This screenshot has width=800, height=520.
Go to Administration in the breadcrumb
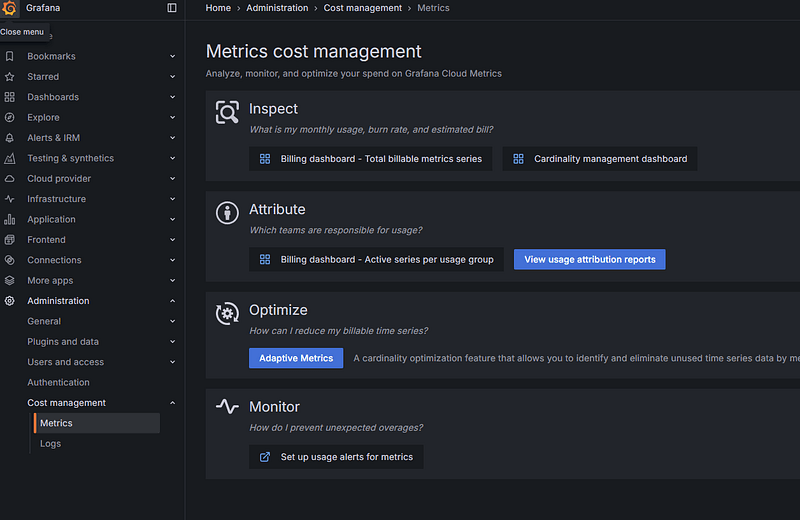coord(277,8)
